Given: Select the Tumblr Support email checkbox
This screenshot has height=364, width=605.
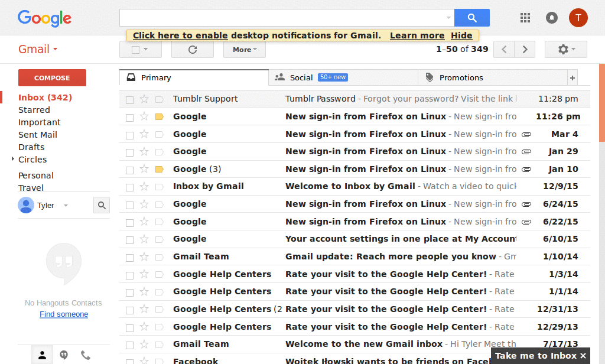Looking at the screenshot, I should 129,100.
